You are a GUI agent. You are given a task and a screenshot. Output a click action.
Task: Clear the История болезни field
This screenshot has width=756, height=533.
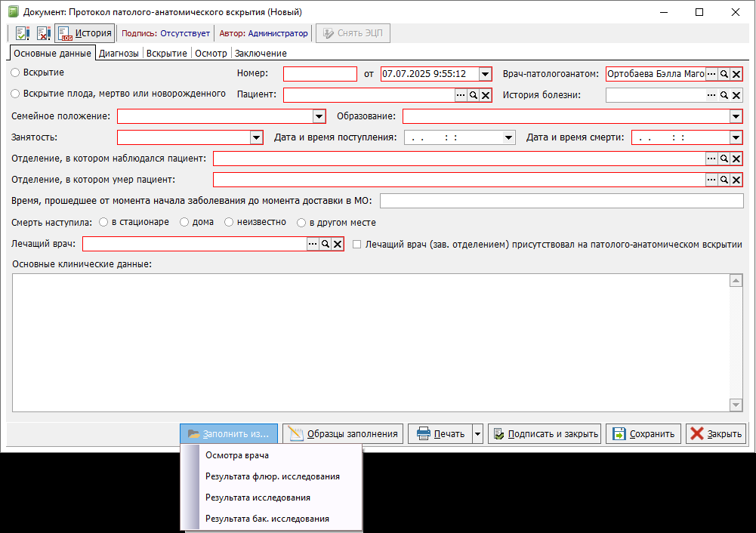736,95
